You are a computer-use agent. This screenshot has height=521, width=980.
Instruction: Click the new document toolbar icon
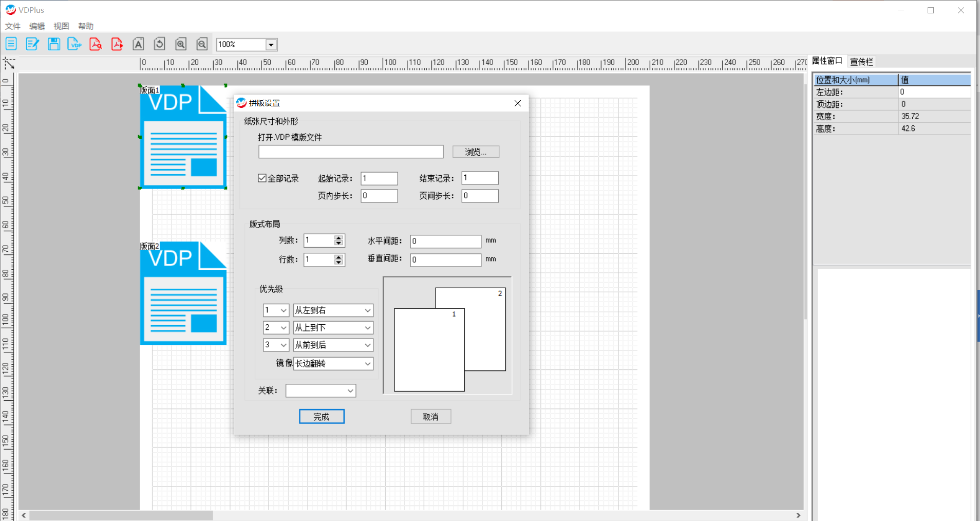point(11,44)
